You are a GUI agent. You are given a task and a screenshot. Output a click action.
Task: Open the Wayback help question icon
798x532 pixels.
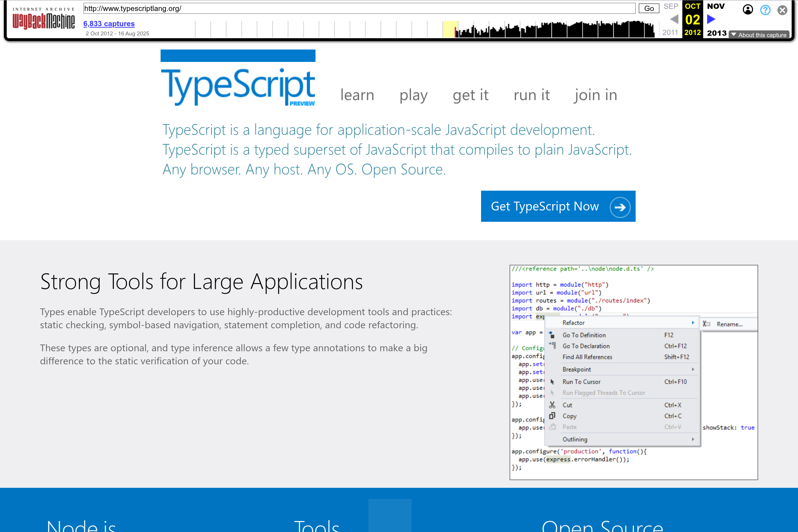[765, 10]
